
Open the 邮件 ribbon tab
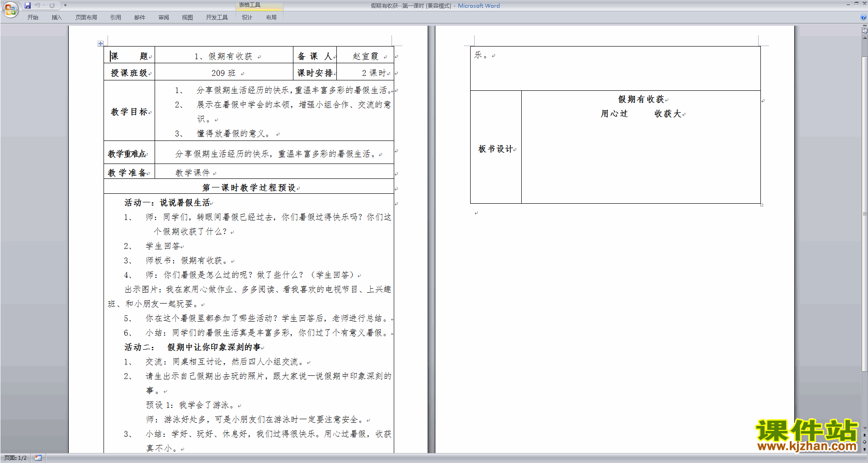[x=140, y=18]
